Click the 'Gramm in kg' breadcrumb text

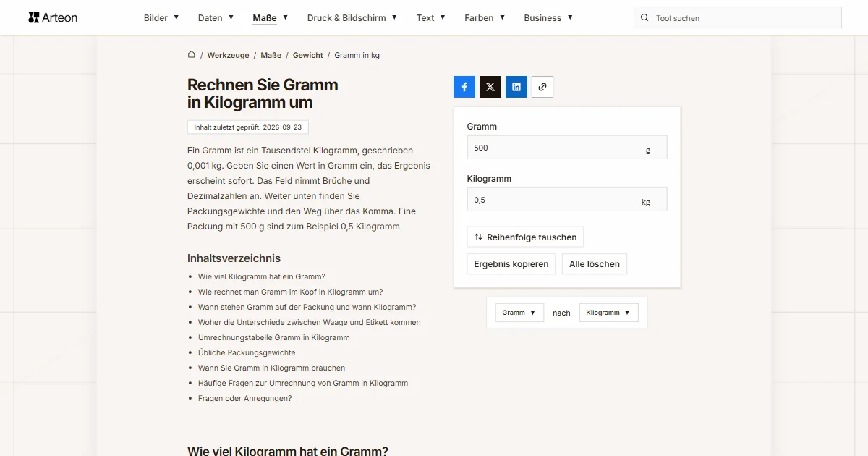click(x=357, y=55)
